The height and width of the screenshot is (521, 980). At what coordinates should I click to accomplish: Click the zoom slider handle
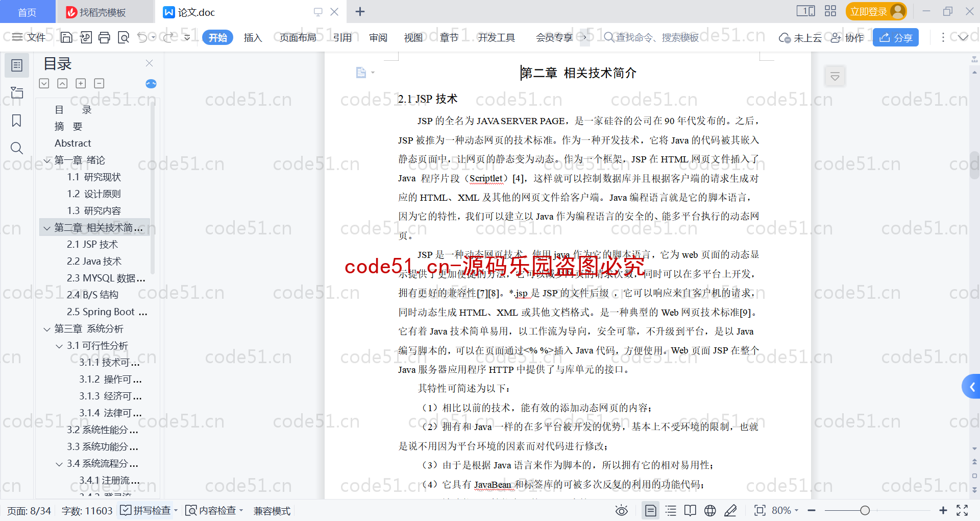point(865,510)
